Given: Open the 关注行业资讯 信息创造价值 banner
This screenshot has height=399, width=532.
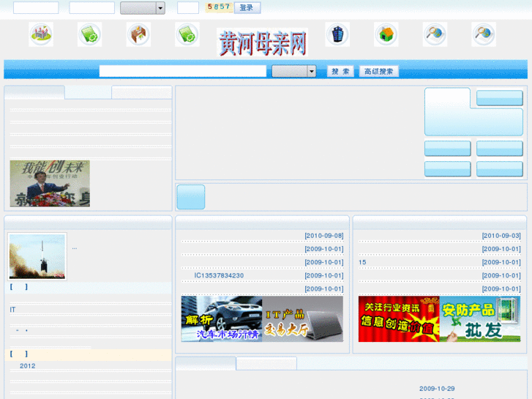Looking at the screenshot, I should (399, 319).
